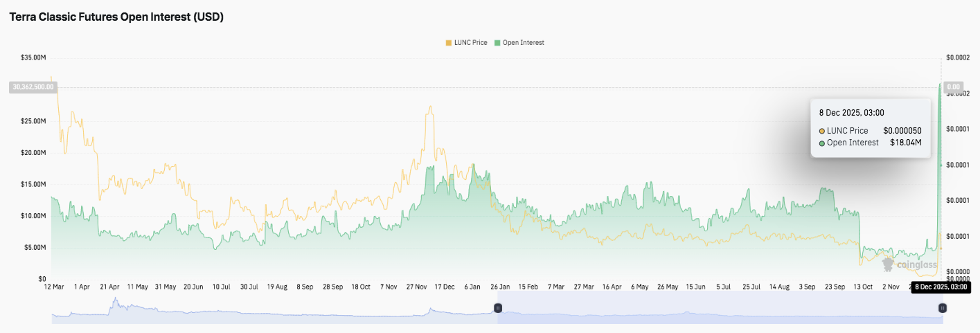Click the 30,362,500.00 crosshair value label

33,87
